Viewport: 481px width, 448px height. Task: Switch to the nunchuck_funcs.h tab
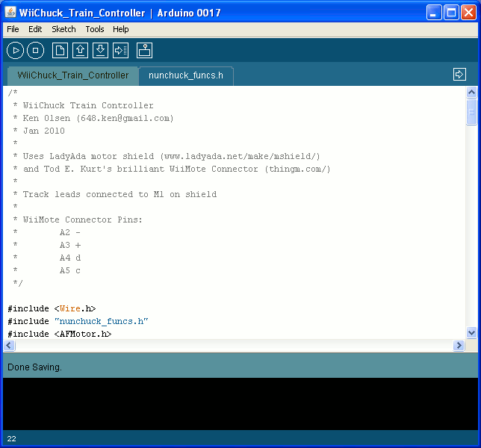(185, 75)
